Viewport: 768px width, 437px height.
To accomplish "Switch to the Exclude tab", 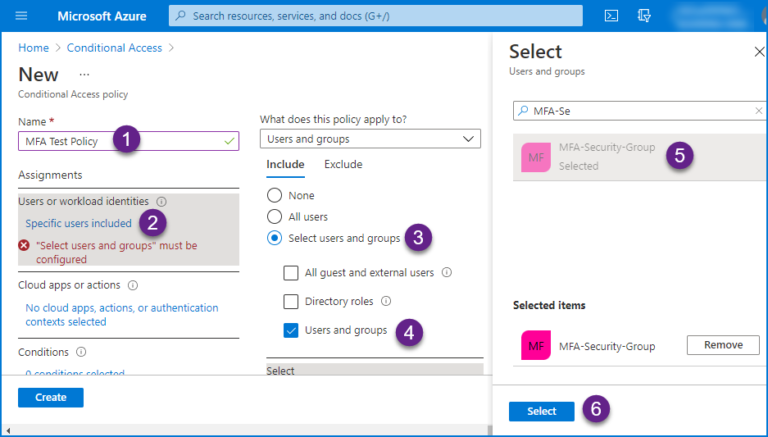I will [343, 165].
